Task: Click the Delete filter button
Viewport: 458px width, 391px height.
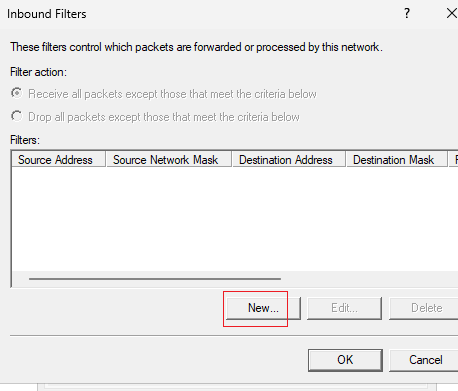Action: (x=426, y=308)
